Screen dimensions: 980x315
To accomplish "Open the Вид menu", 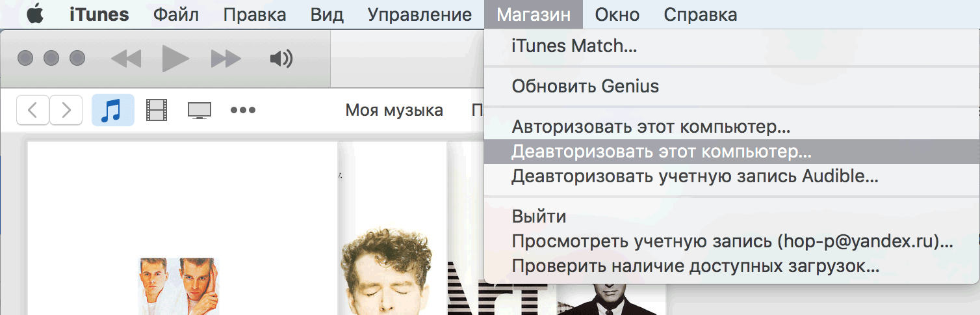I will tap(327, 14).
